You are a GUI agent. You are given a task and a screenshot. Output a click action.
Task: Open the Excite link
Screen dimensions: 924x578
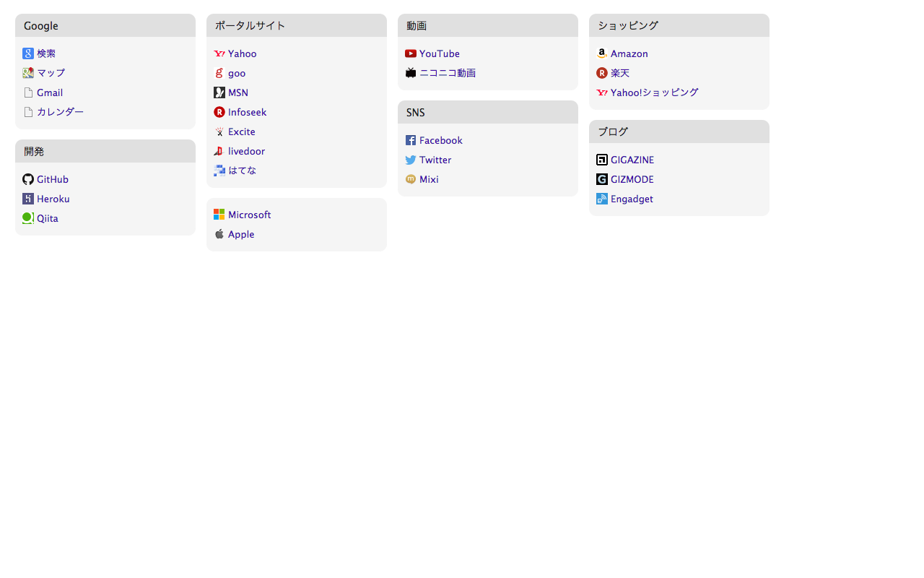tap(242, 131)
